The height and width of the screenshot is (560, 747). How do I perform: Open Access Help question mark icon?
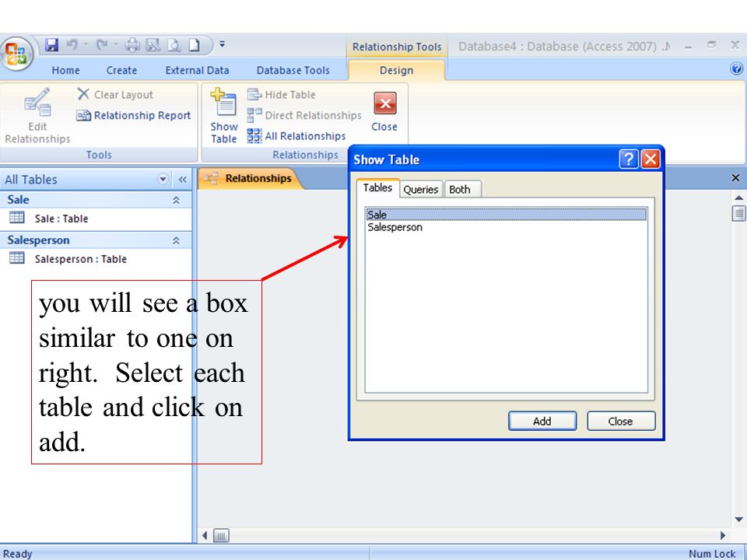737,68
